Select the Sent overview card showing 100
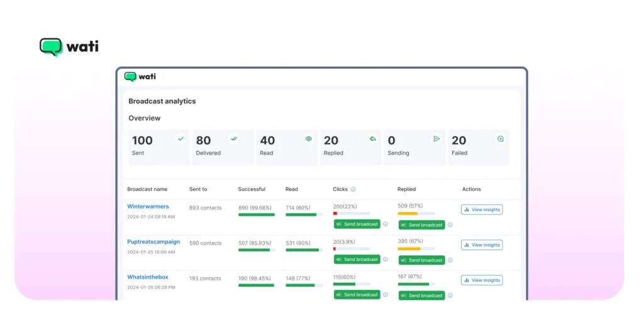This screenshot has height=322, width=644. (x=159, y=147)
